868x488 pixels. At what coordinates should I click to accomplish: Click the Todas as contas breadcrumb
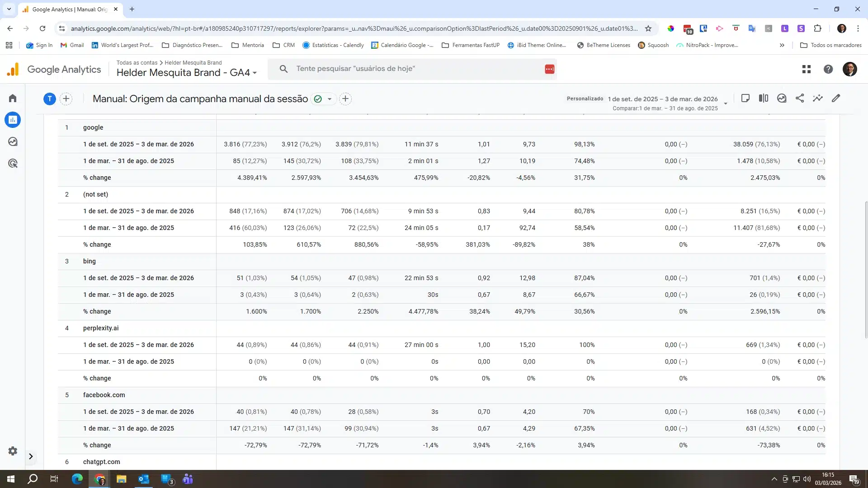pos(137,63)
